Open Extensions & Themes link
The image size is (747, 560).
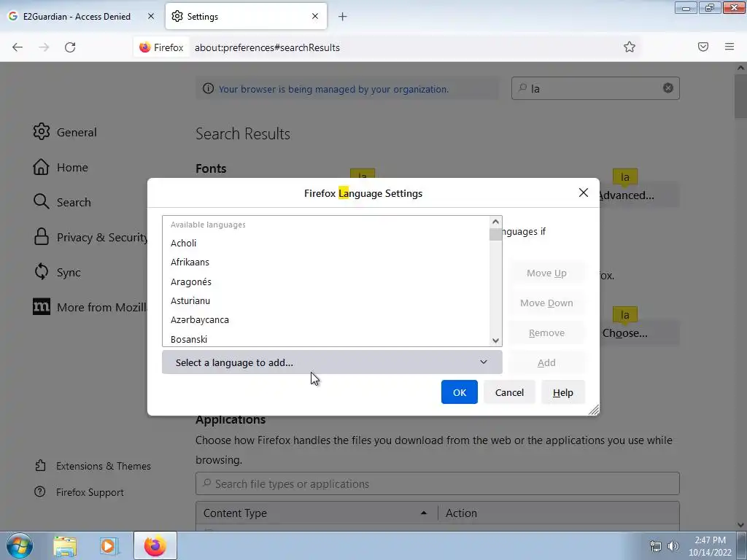coord(93,466)
